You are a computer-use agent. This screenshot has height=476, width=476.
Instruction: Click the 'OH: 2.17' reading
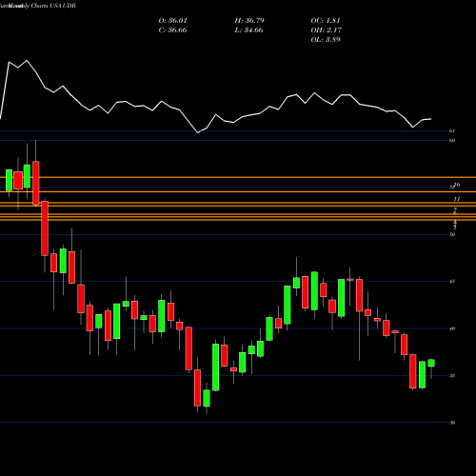click(327, 30)
